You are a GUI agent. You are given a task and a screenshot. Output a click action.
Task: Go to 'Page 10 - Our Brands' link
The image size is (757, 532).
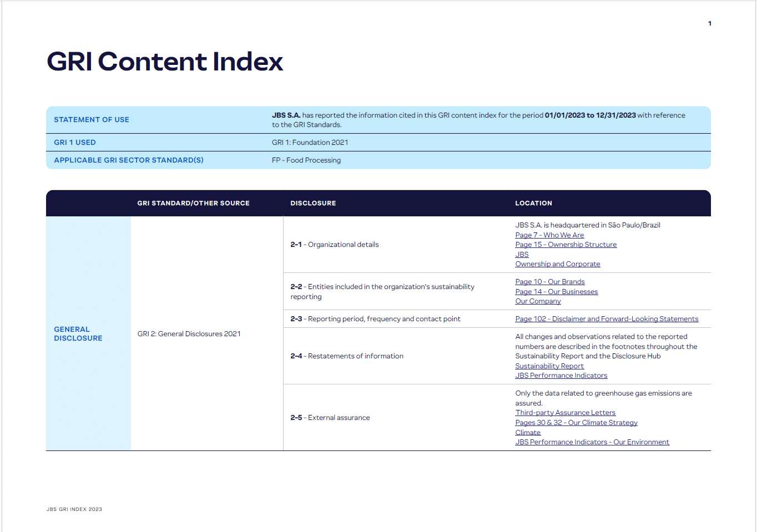coord(549,282)
